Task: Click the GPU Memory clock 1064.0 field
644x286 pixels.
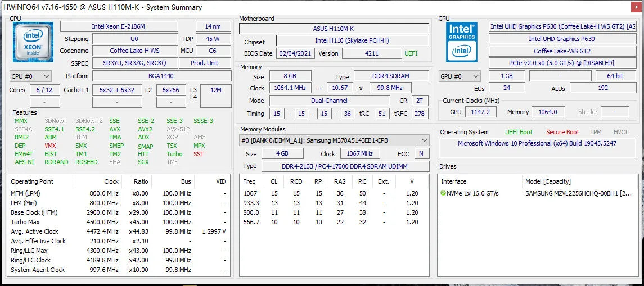Action: coord(548,112)
